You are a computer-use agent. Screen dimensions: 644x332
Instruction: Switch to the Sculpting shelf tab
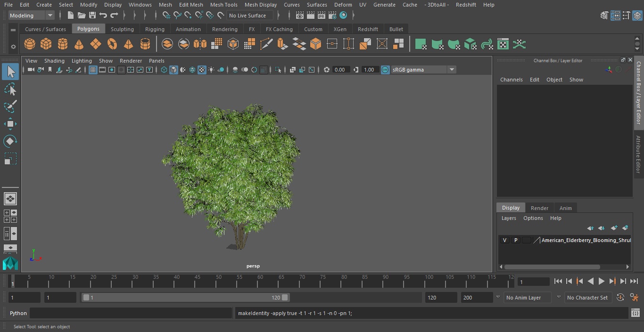pos(122,29)
